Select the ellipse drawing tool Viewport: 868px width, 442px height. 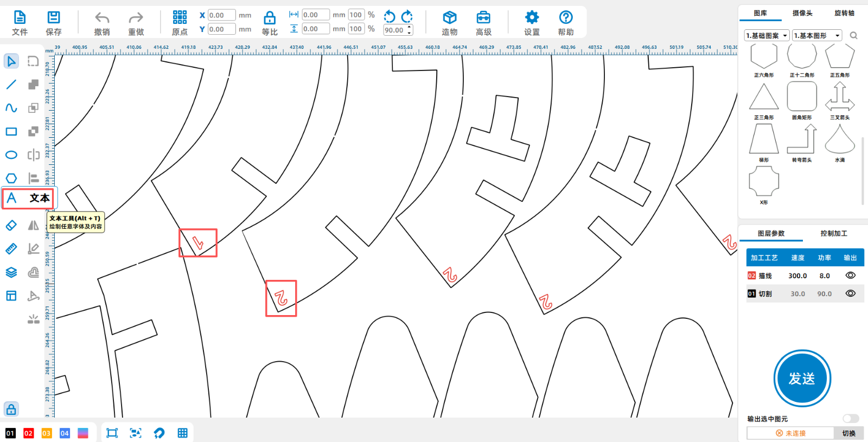pyautogui.click(x=11, y=155)
